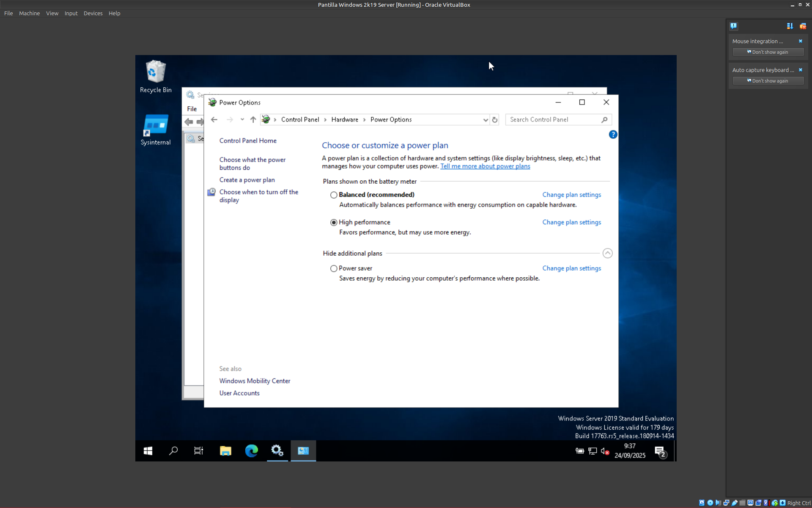The height and width of the screenshot is (508, 812).
Task: Open the address bar history dropdown
Action: (x=485, y=120)
